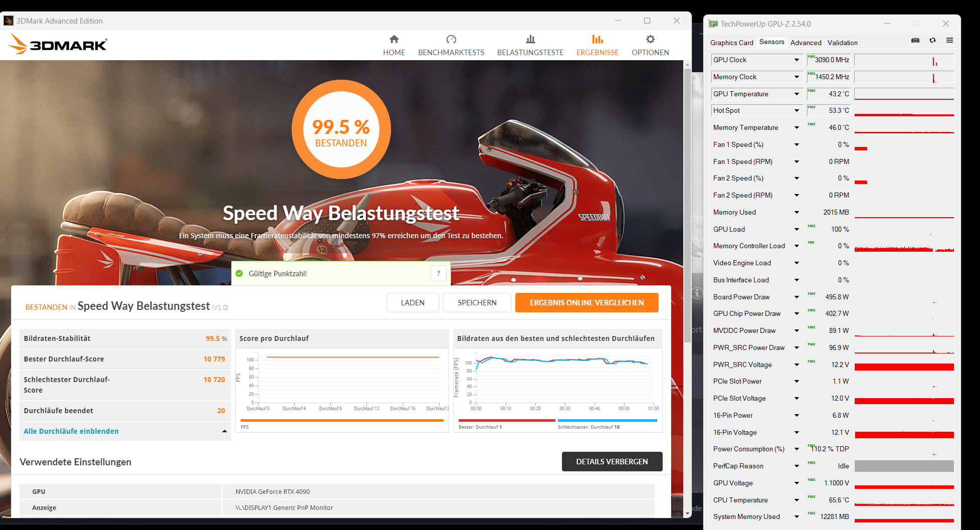The height and width of the screenshot is (530, 980).
Task: Click the GPU Clock value 3090.0 MHz
Action: 832,60
